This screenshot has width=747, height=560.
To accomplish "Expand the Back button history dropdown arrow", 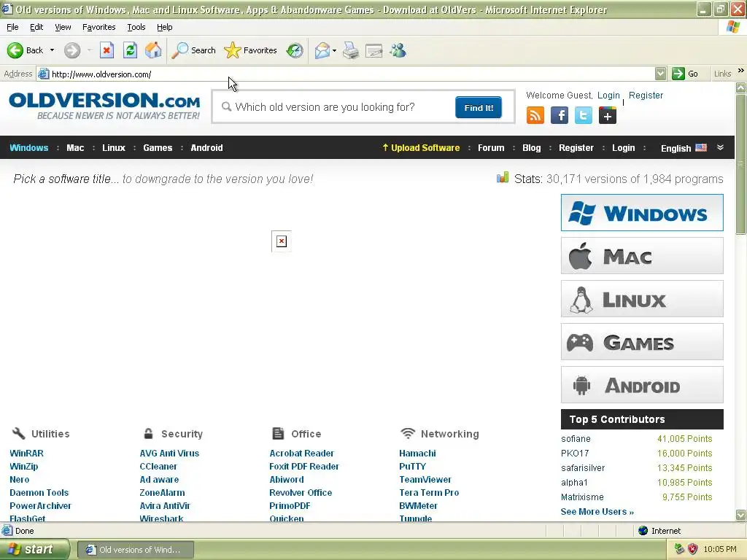I will coord(52,50).
